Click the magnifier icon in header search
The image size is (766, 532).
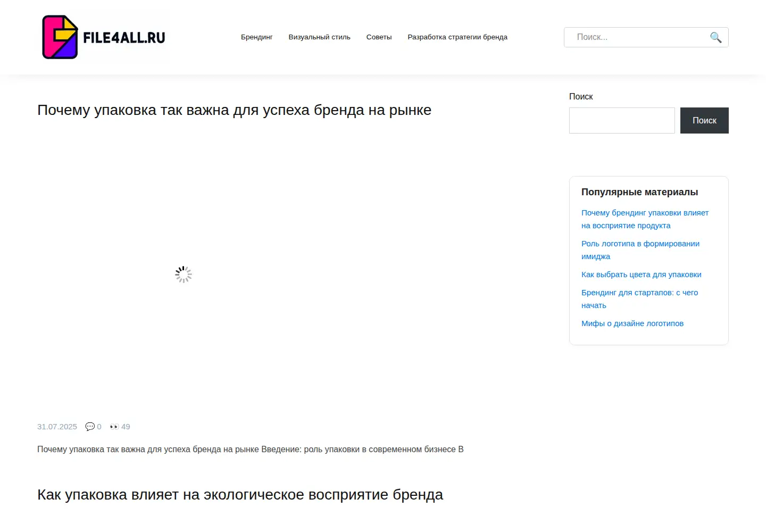click(x=716, y=37)
